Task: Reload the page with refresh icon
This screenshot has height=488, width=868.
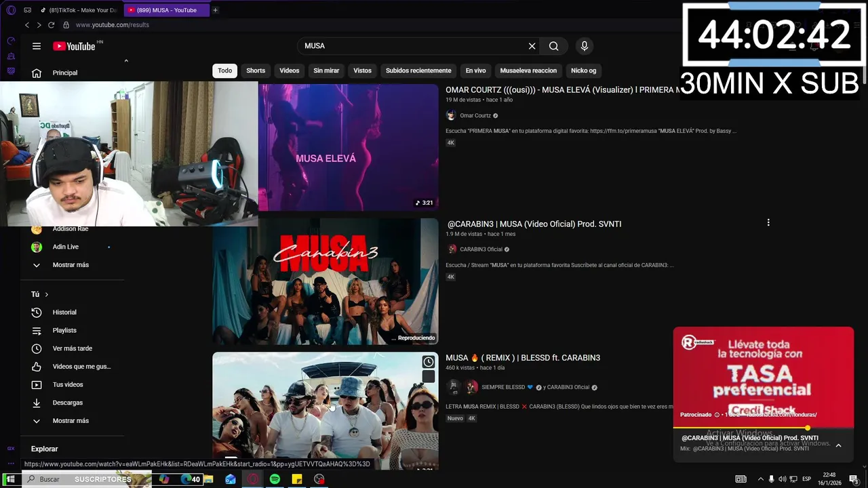Action: [51, 25]
